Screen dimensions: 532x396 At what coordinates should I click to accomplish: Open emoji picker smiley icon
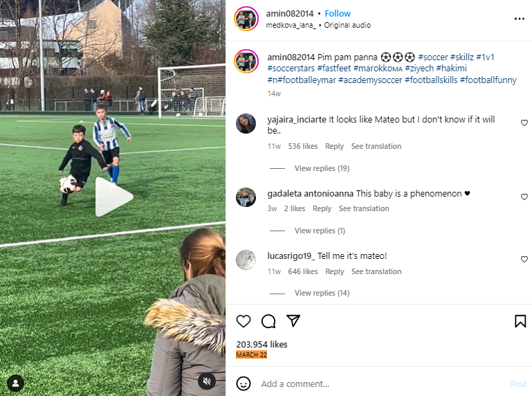244,384
